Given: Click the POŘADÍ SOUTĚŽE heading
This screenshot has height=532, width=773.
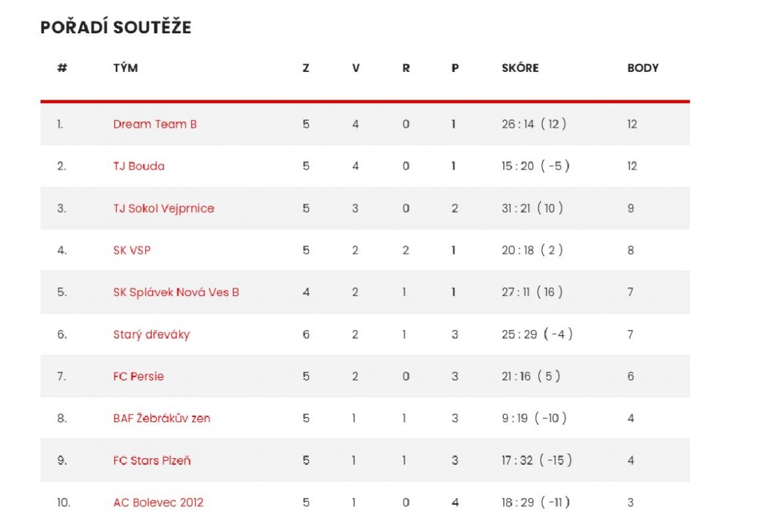Looking at the screenshot, I should point(116,27).
